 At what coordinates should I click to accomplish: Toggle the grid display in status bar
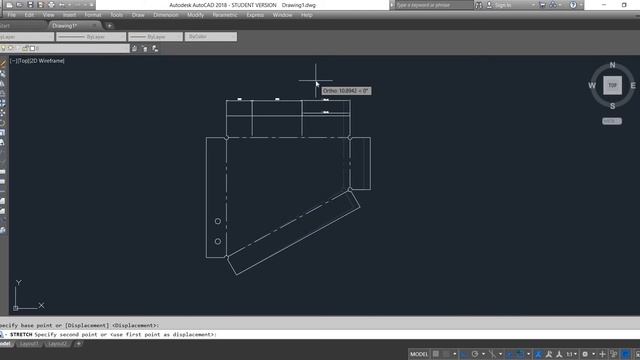(x=436, y=354)
